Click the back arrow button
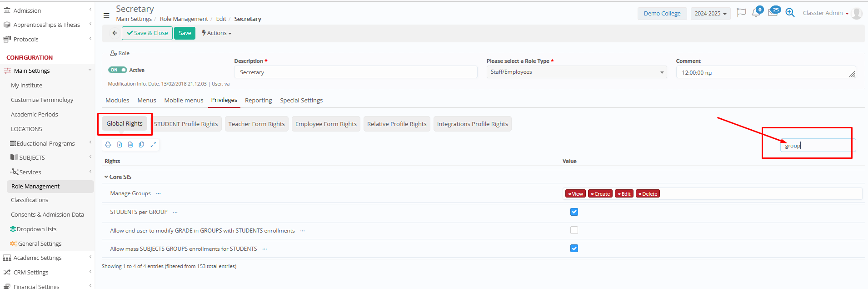This screenshot has width=868, height=289. pos(115,33)
